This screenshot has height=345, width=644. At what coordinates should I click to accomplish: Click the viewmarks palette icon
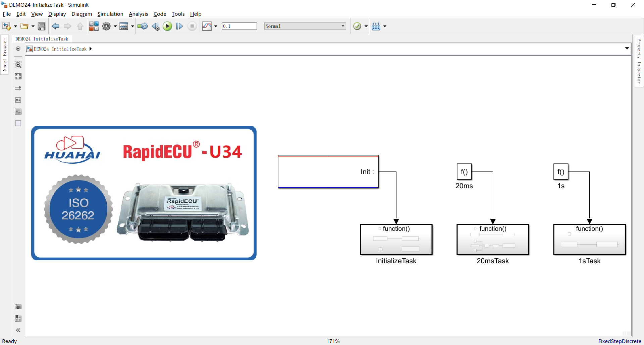pyautogui.click(x=18, y=318)
